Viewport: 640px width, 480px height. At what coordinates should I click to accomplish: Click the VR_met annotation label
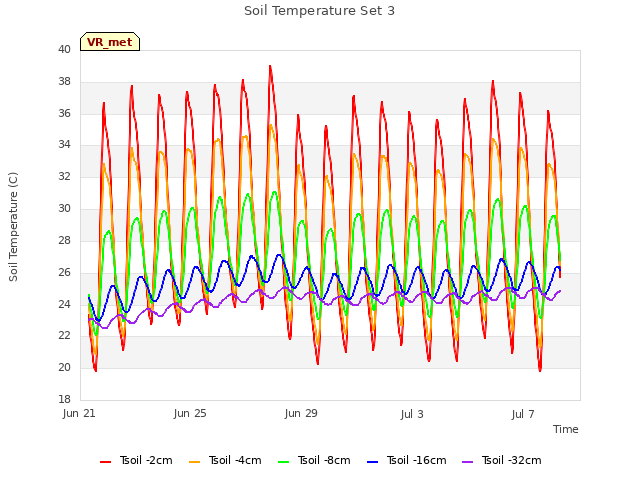tap(110, 42)
